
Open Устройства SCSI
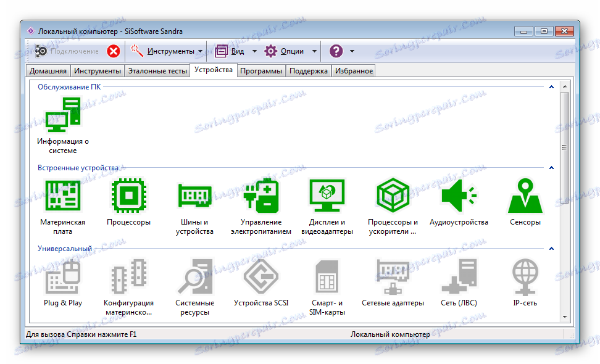pos(260,276)
